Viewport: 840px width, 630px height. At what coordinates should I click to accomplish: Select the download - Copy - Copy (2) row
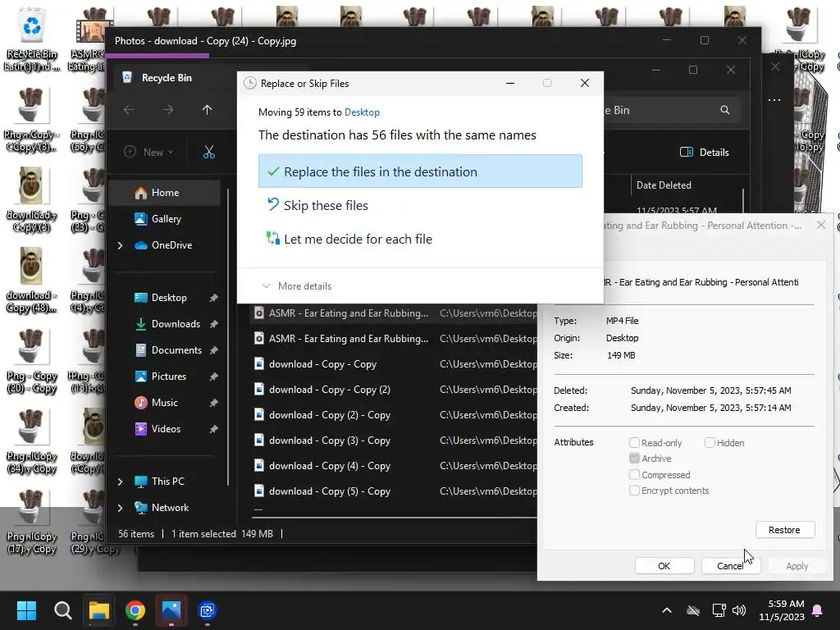[395, 390]
